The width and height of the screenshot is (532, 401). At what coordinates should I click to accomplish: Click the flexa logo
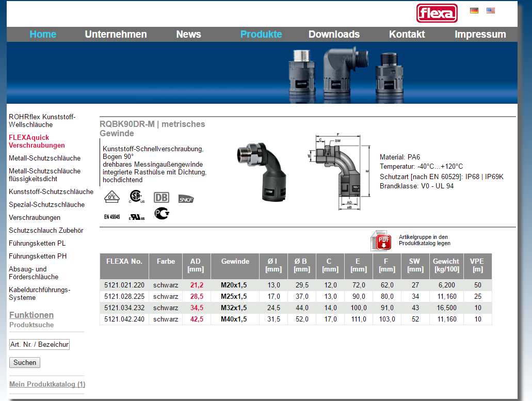click(437, 13)
